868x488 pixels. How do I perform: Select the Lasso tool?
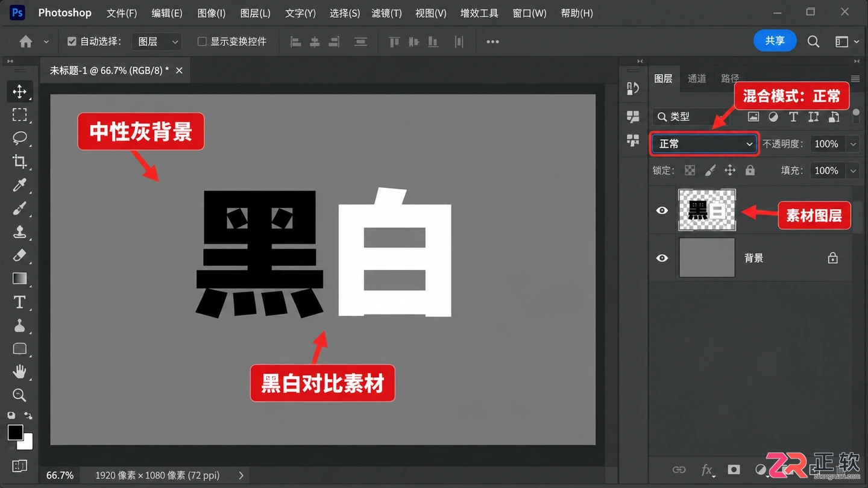tap(19, 138)
